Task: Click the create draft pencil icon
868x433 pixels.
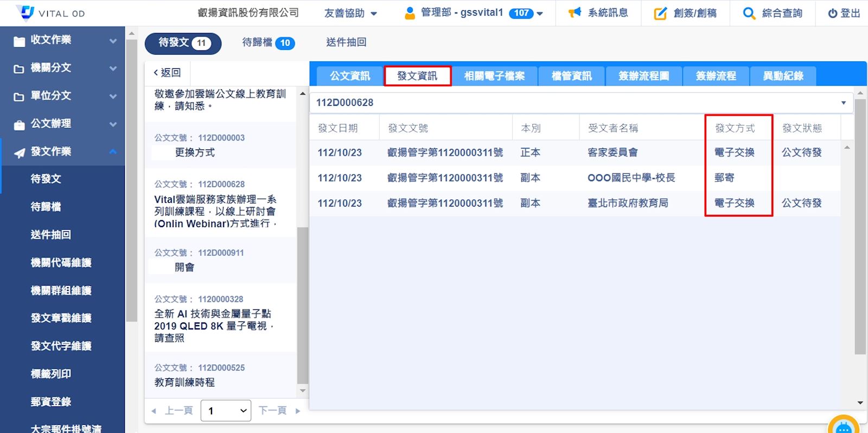Action: click(x=660, y=14)
